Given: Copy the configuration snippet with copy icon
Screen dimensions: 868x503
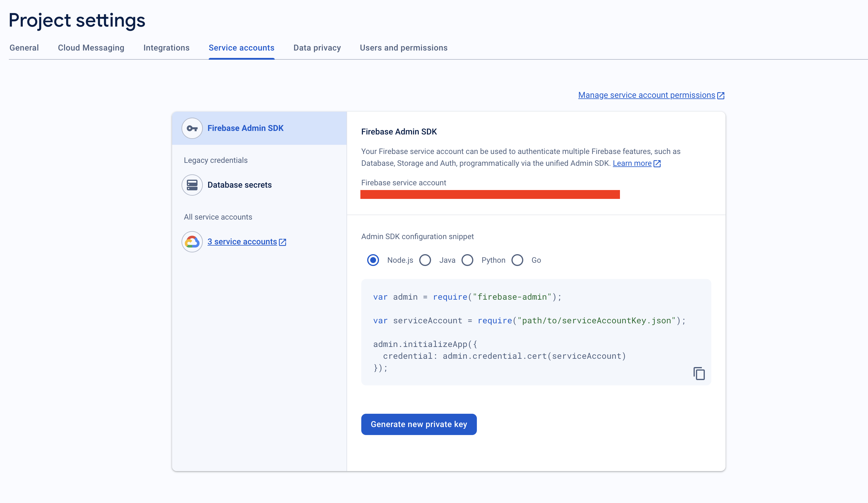Looking at the screenshot, I should [x=699, y=373].
